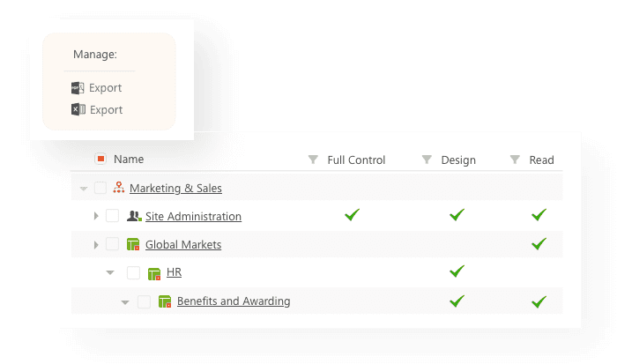617x364 pixels.
Task: Open the Global Markets link
Action: coord(182,244)
